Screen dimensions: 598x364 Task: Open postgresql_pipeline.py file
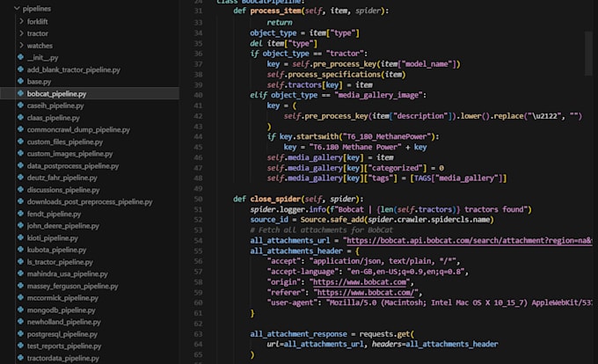point(62,334)
